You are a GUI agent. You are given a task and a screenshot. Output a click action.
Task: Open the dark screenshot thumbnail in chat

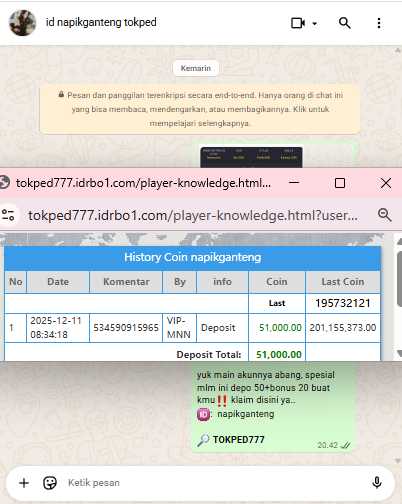[251, 157]
